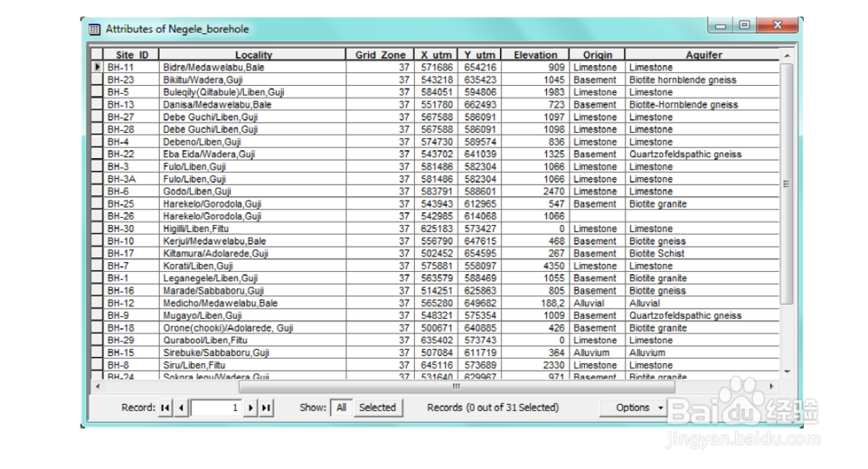Maximize the attributes window
Viewport: 868px width, 469px height.
745,25
